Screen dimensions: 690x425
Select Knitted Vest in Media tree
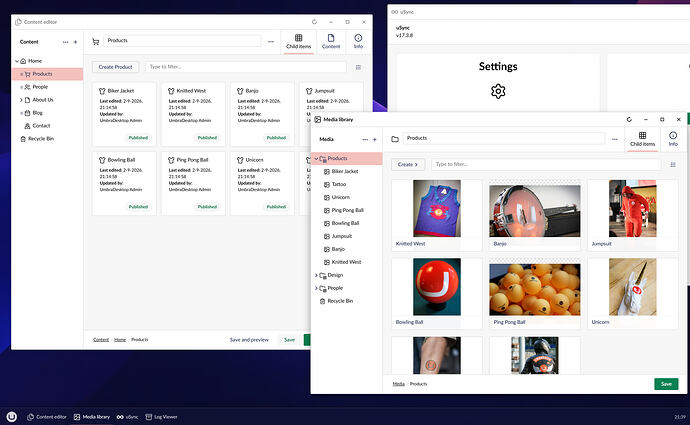pyautogui.click(x=347, y=262)
